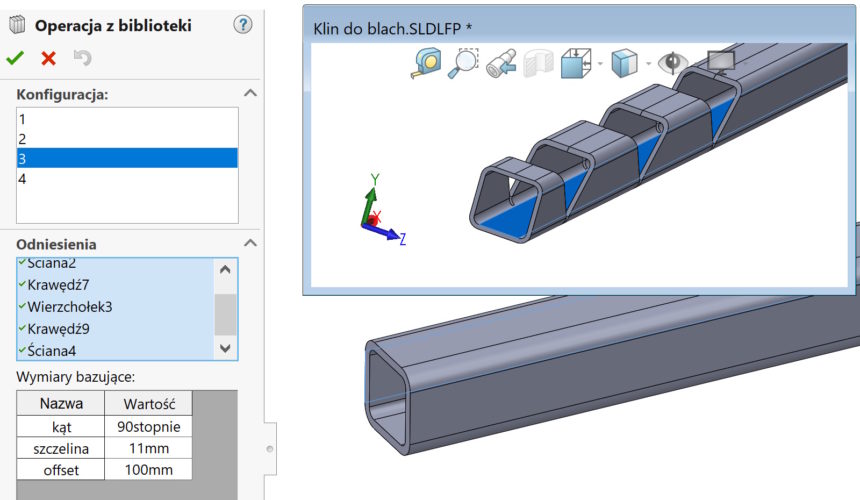Open the View Orientation dropdown arrow
The height and width of the screenshot is (500, 860).
599,65
